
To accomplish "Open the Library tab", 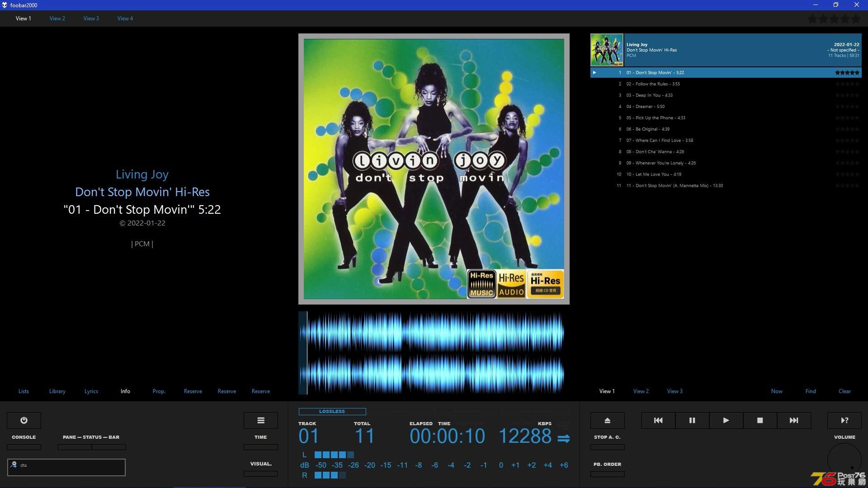I will tap(57, 391).
